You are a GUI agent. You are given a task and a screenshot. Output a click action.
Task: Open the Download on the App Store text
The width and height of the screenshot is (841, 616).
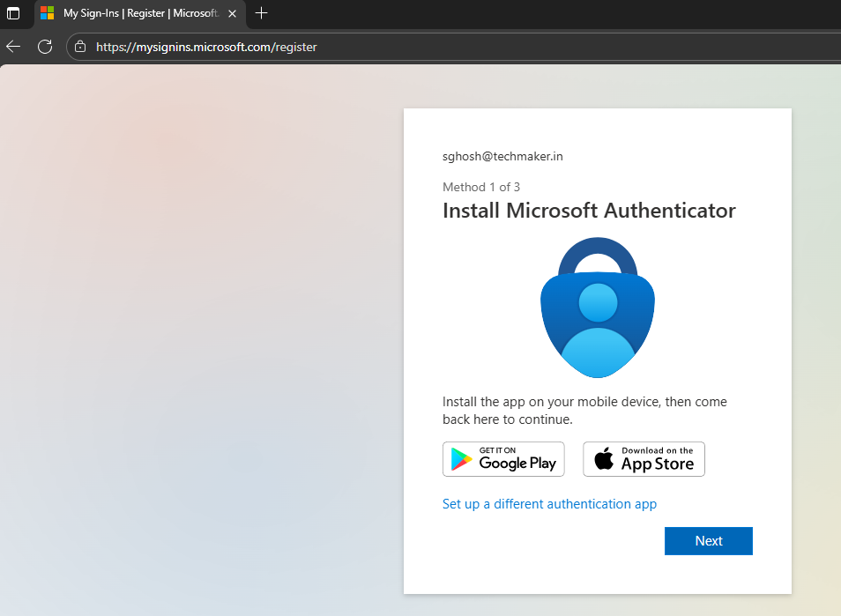click(x=657, y=459)
